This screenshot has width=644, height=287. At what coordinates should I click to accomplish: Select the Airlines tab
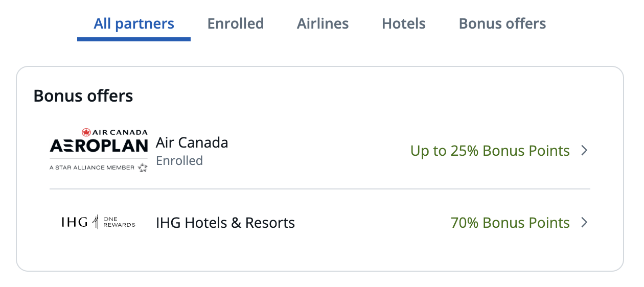tap(323, 23)
